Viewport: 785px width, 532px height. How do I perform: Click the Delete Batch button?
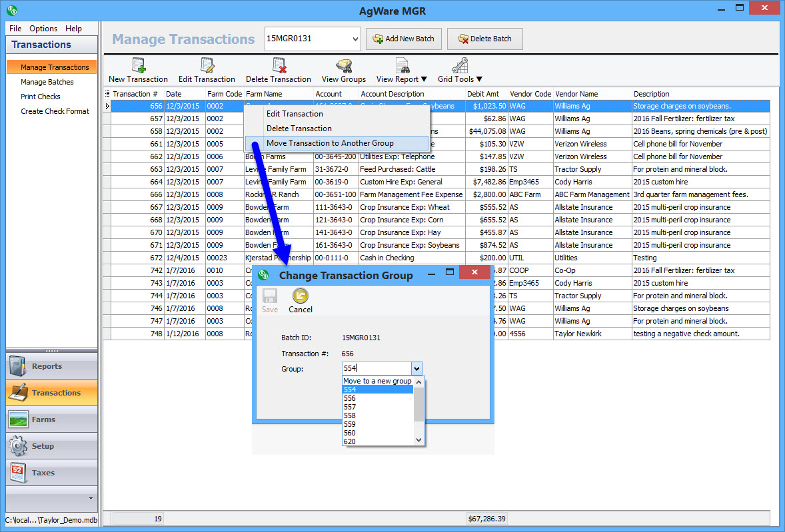[484, 39]
